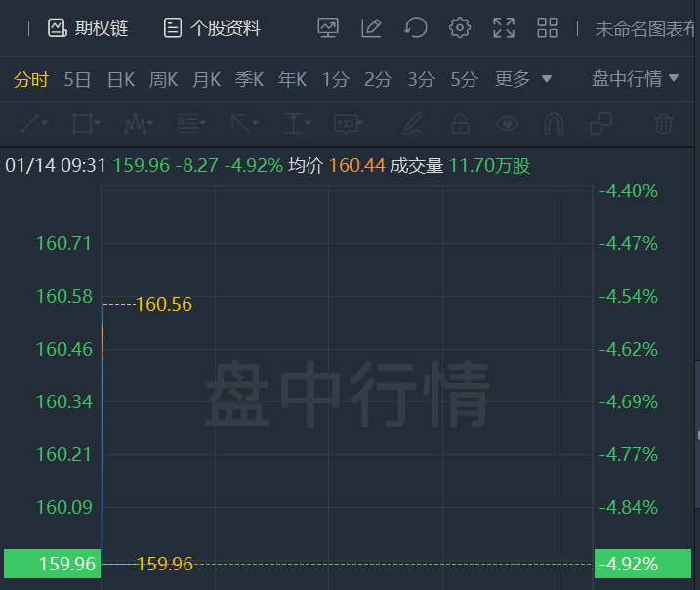Click the 160.71 price axis label
The width and height of the screenshot is (700, 590).
tap(63, 244)
